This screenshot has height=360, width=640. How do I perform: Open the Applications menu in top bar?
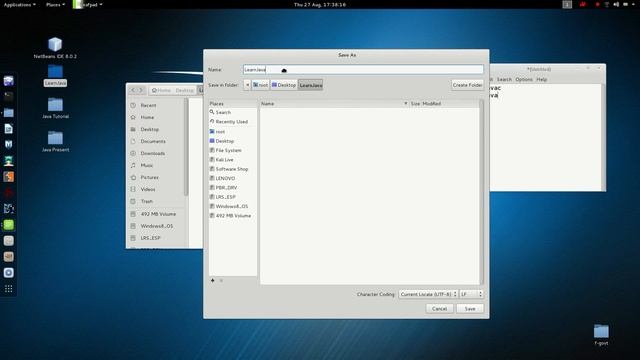click(20, 4)
